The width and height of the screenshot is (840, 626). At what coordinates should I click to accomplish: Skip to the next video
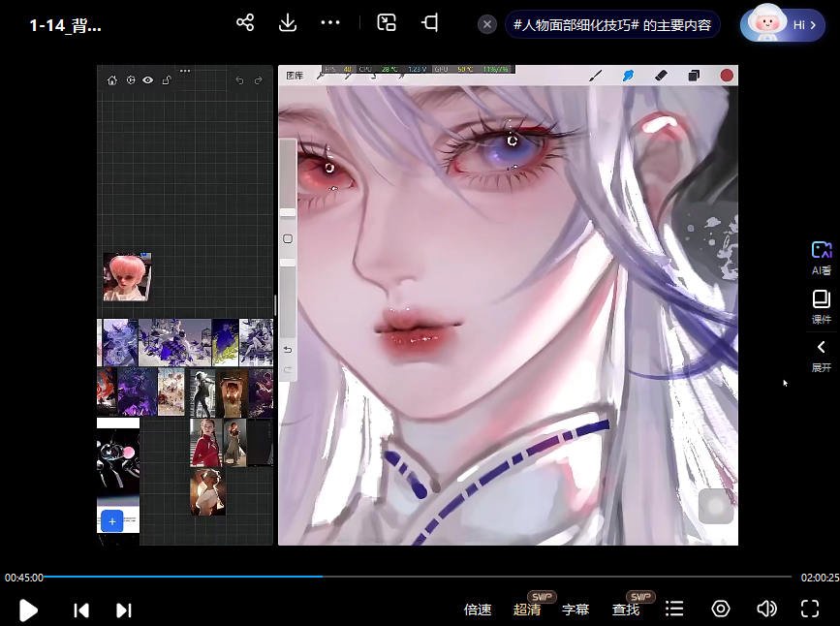click(x=123, y=610)
